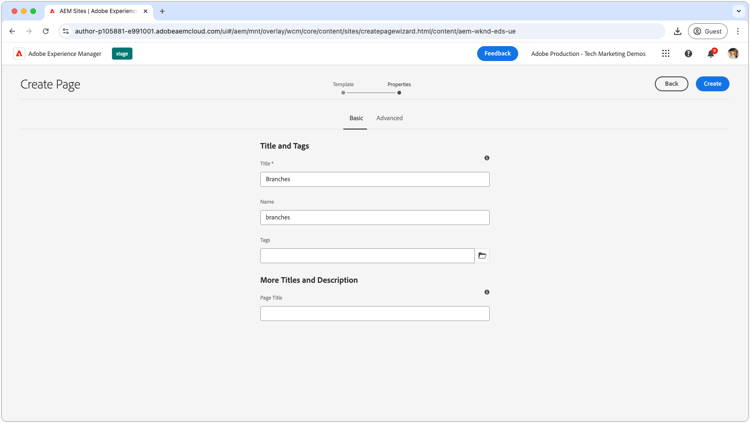
Task: Click the Feedback button
Action: coord(497,54)
